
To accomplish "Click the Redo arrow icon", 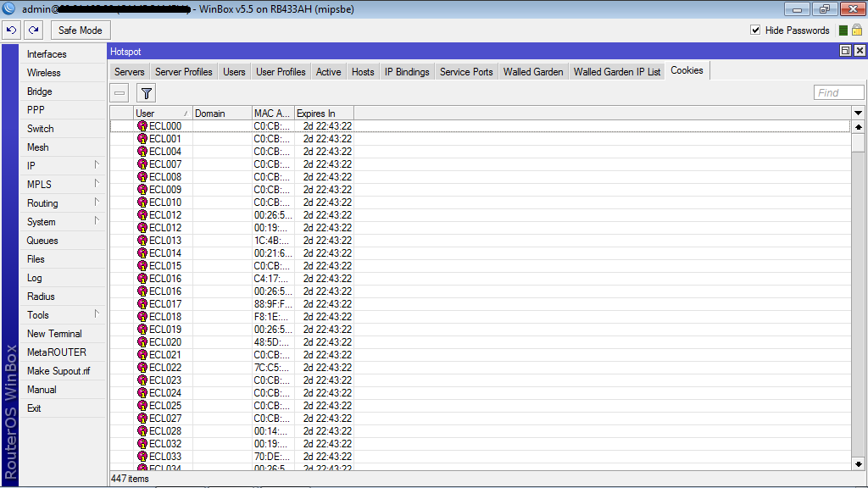I will coord(34,30).
